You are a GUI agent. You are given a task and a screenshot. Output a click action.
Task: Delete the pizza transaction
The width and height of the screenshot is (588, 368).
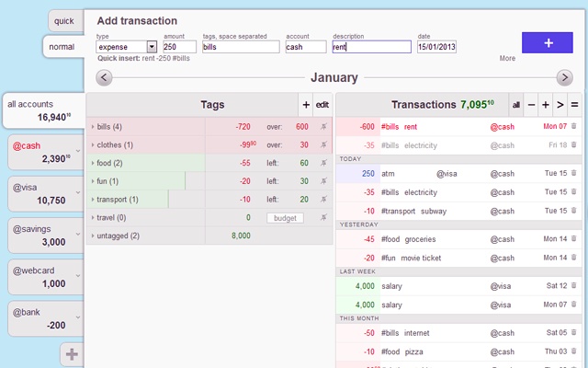point(573,351)
